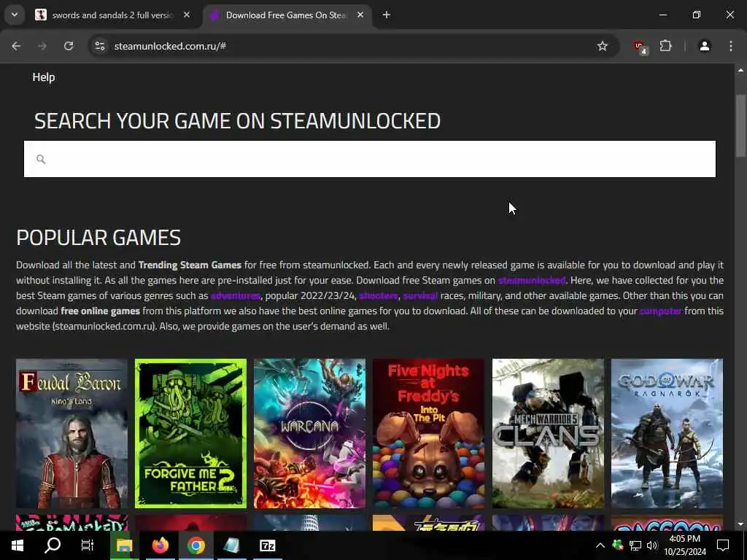The image size is (747, 560).
Task: Open Feudal Baron King's Land game cover
Action: pyautogui.click(x=72, y=434)
